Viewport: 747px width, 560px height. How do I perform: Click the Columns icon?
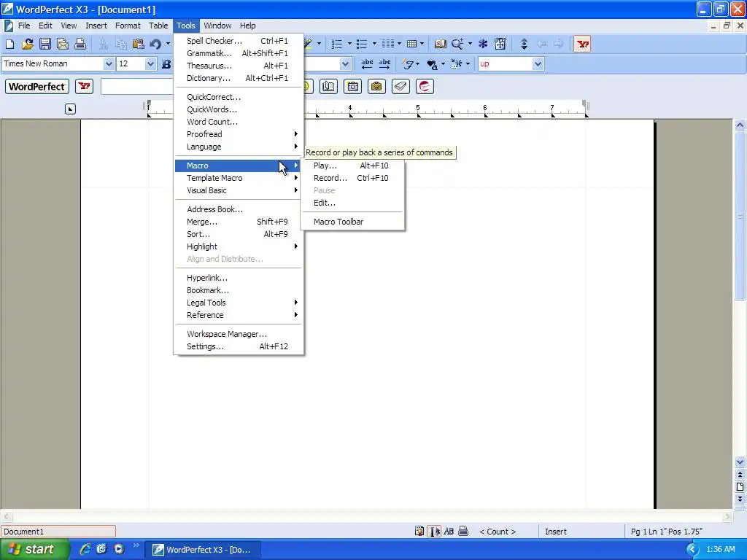(x=388, y=44)
